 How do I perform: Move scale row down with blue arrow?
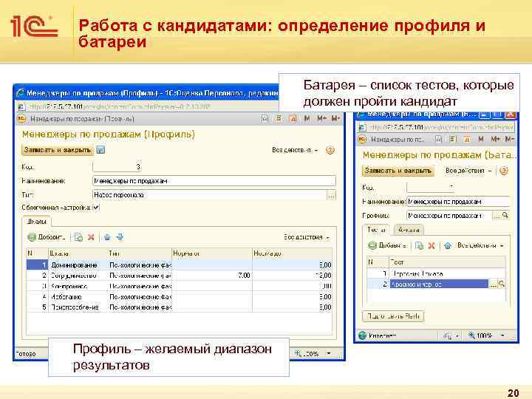pos(120,237)
